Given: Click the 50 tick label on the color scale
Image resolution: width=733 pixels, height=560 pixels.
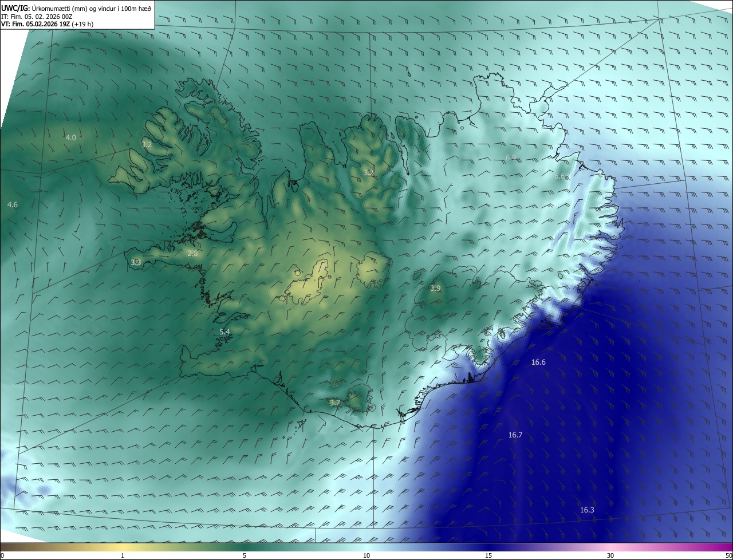Looking at the screenshot, I should tap(728, 555).
